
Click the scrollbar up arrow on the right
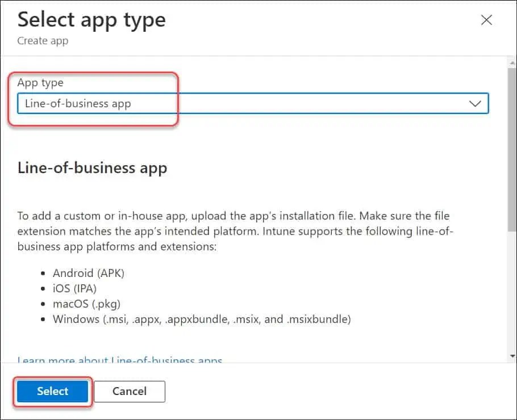[x=511, y=60]
